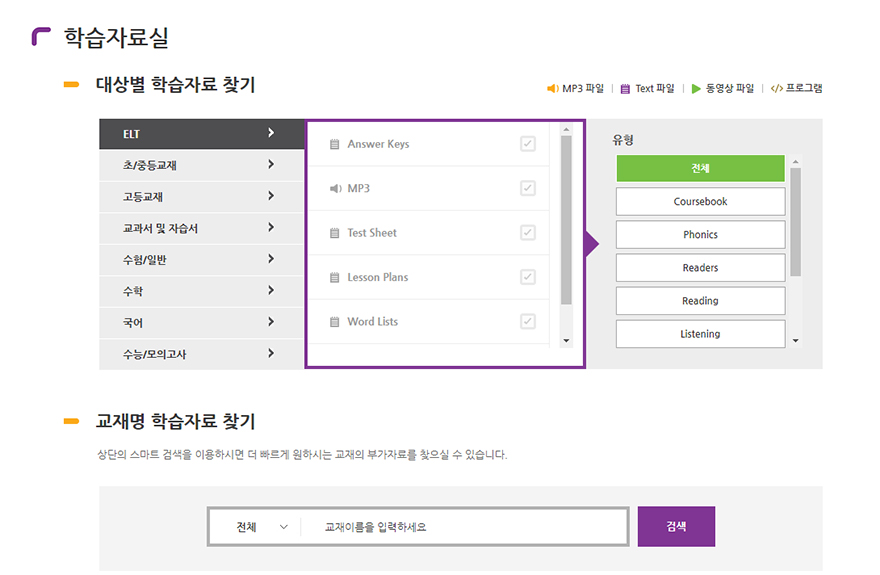Check the Answer Keys checkbox

pos(528,144)
